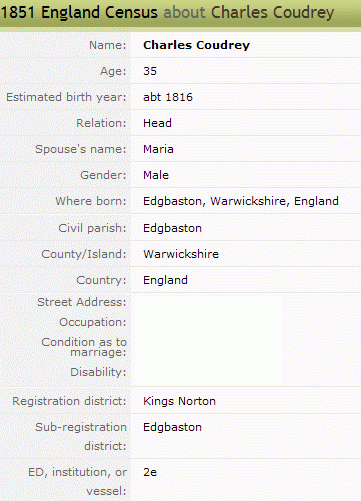The width and height of the screenshot is (361, 501).
Task: Click the name Charles Coudrey
Action: [x=196, y=45]
